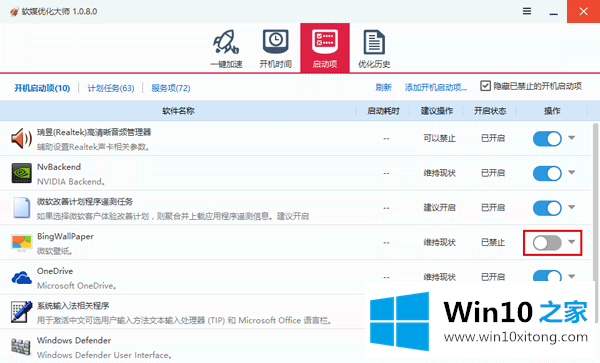Click 可以禁止 suggestion in Realtek row
This screenshot has height=363, width=600.
pyautogui.click(x=439, y=138)
